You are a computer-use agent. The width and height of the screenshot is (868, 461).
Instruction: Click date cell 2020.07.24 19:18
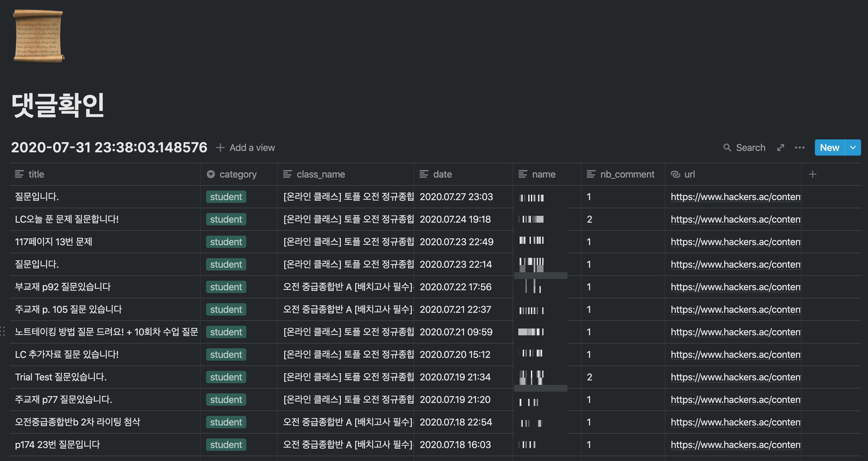463,219
